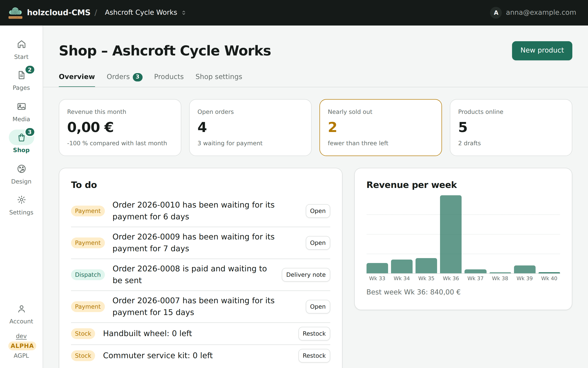This screenshot has height=368, width=588.
Task: Switch to the Shop settings tab
Action: pos(219,77)
